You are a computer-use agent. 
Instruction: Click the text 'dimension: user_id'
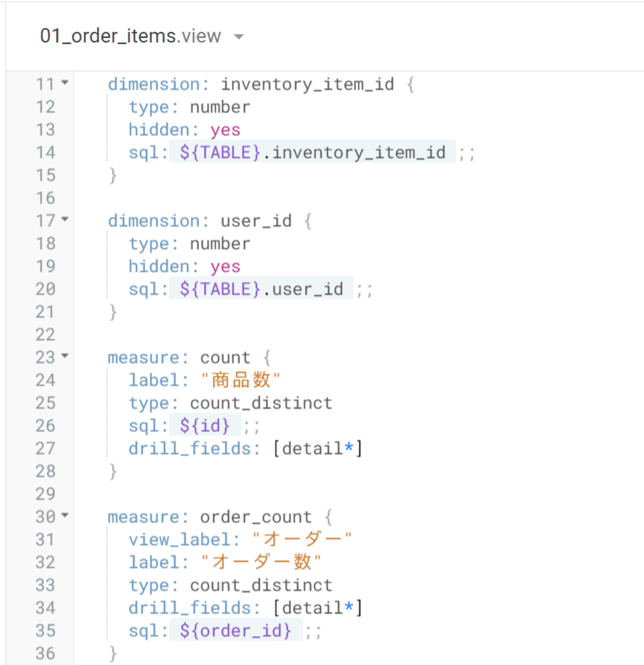200,221
